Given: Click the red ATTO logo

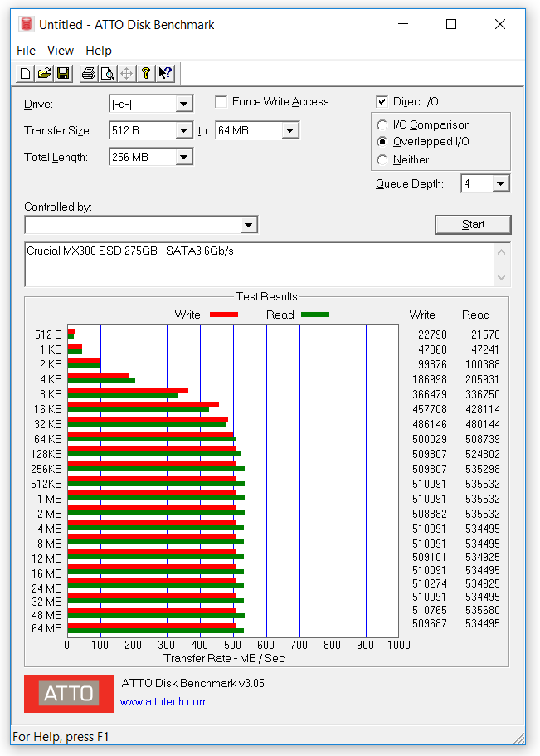Looking at the screenshot, I should [x=69, y=693].
